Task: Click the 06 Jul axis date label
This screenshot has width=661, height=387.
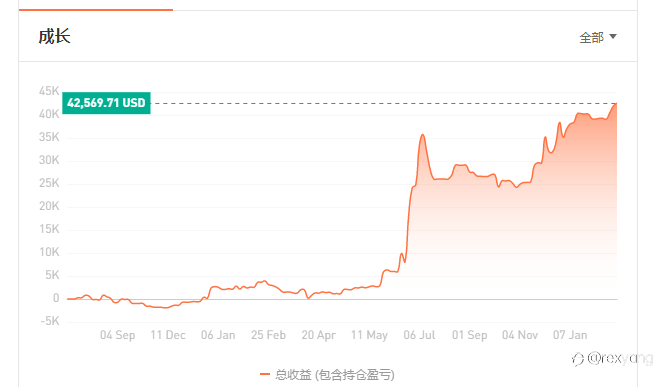Action: (419, 335)
